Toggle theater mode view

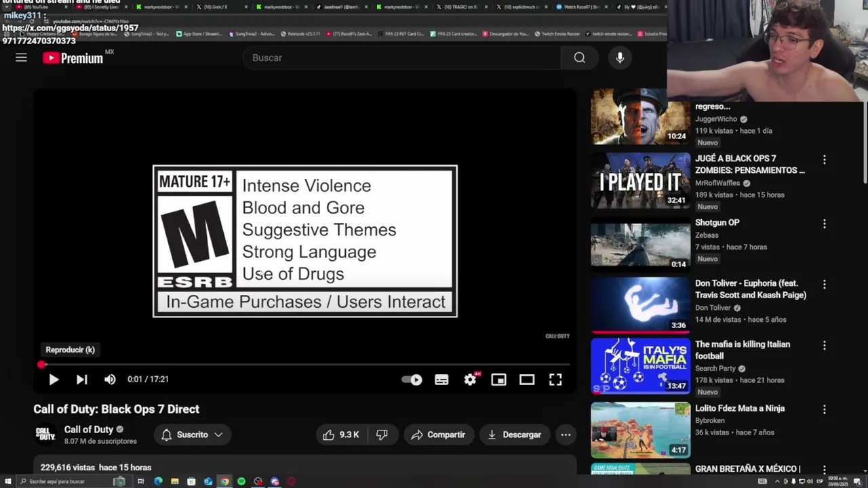click(x=527, y=380)
